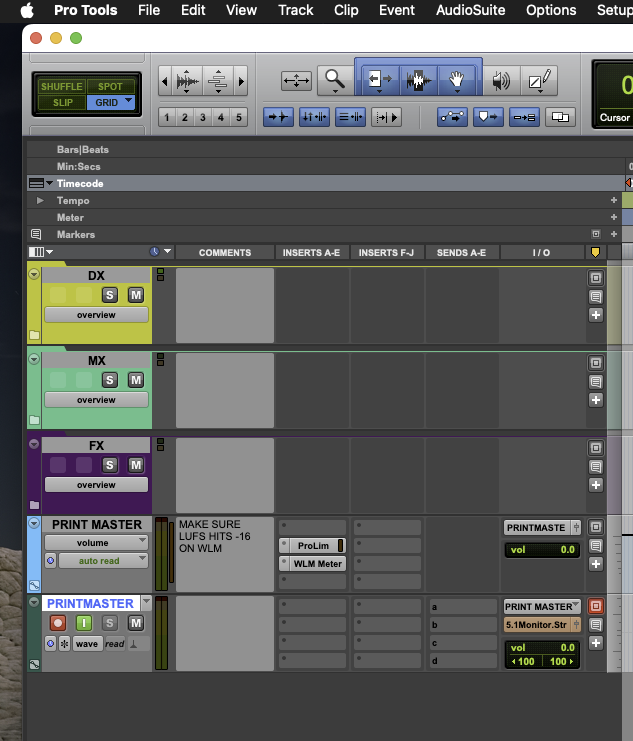Open the Apple menu

click(x=27, y=10)
